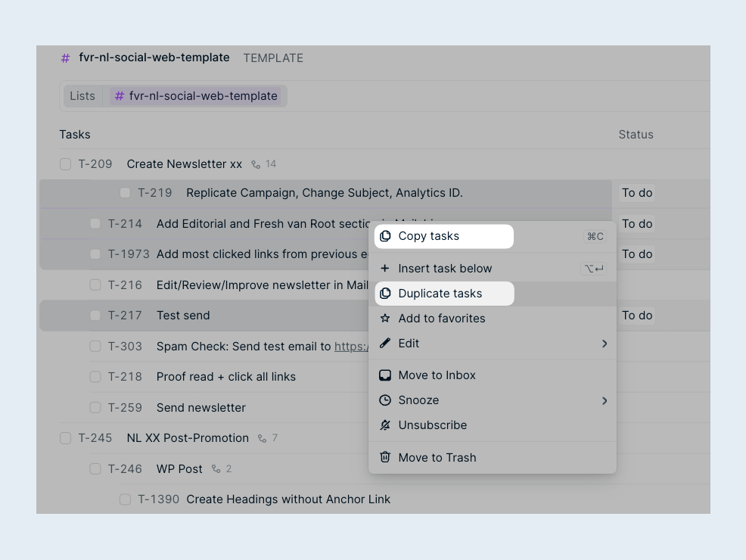Click the inbox icon for Move to Inbox
This screenshot has height=560, width=746.
pyautogui.click(x=385, y=375)
